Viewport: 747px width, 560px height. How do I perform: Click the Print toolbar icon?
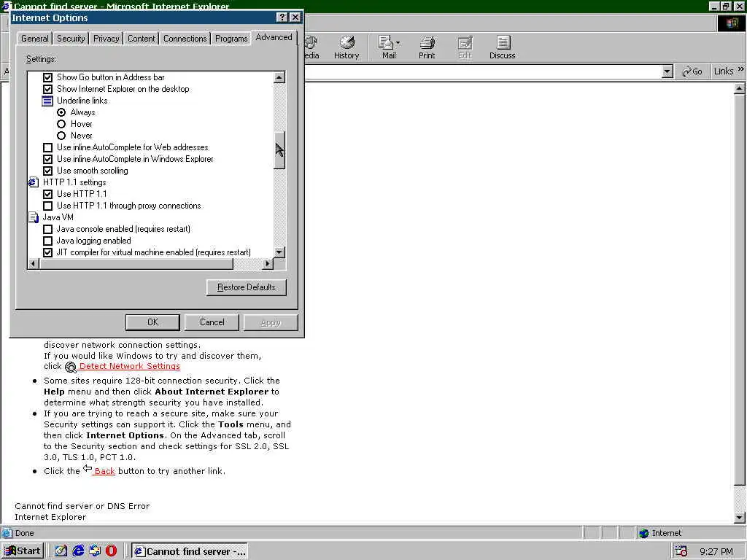click(427, 43)
